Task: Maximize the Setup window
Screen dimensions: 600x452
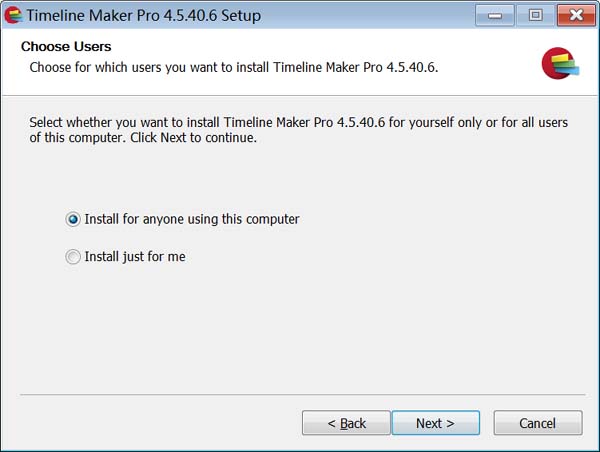Action: (535, 15)
